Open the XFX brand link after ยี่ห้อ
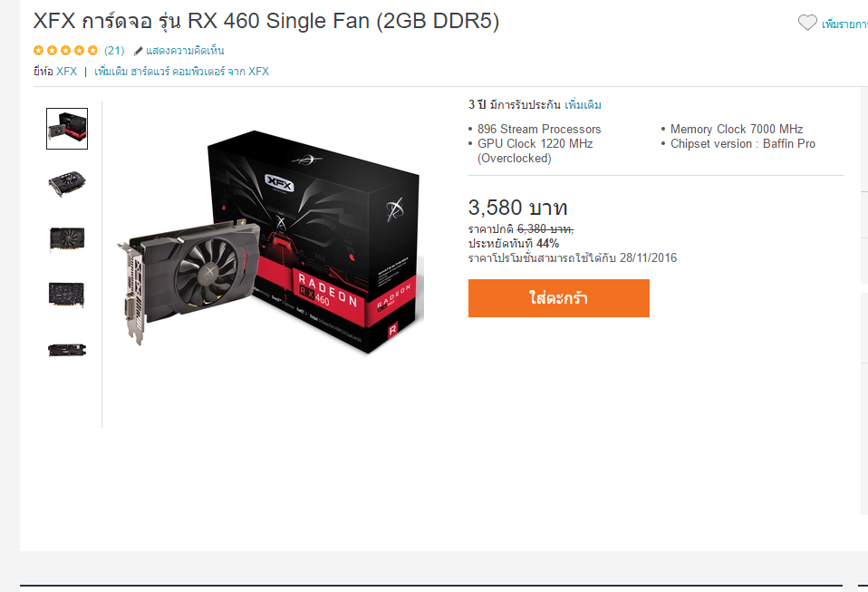The width and height of the screenshot is (868, 592). [x=66, y=72]
